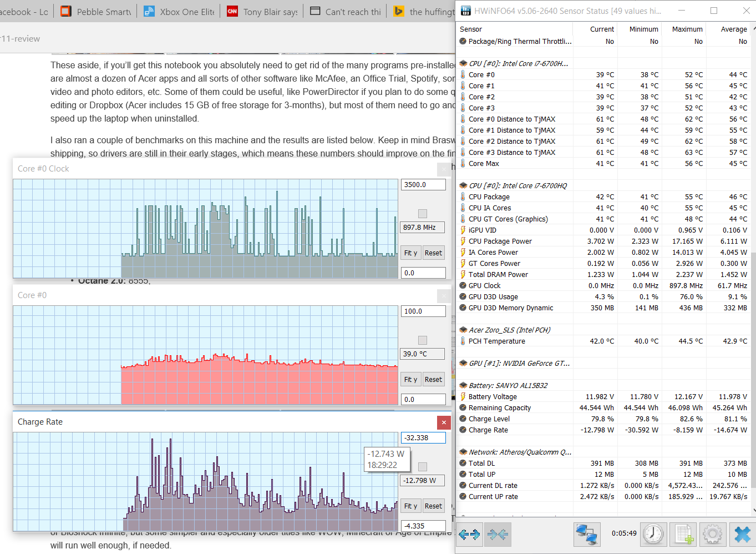The height and width of the screenshot is (554, 756).
Task: Click the shrink arrows icon in HWiNFO toolbar
Action: 498,535
